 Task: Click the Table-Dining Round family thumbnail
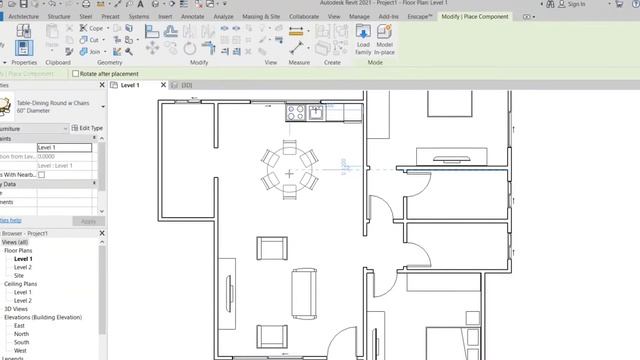click(x=5, y=107)
